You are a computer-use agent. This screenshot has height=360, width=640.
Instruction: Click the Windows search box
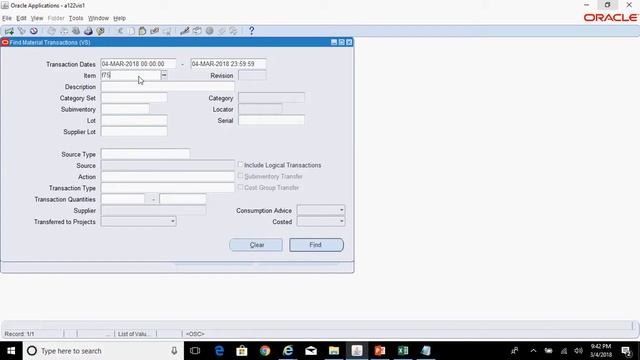102,351
